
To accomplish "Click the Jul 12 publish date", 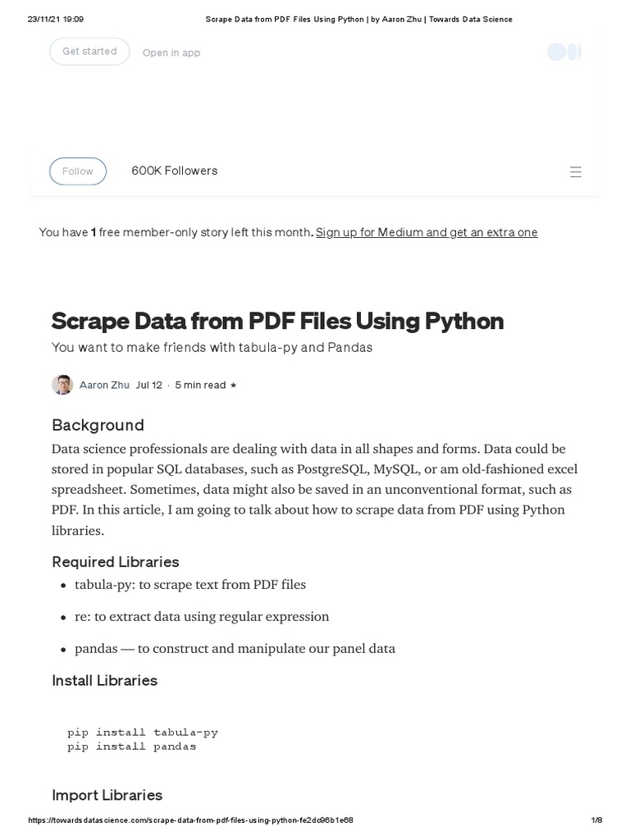I will point(149,385).
